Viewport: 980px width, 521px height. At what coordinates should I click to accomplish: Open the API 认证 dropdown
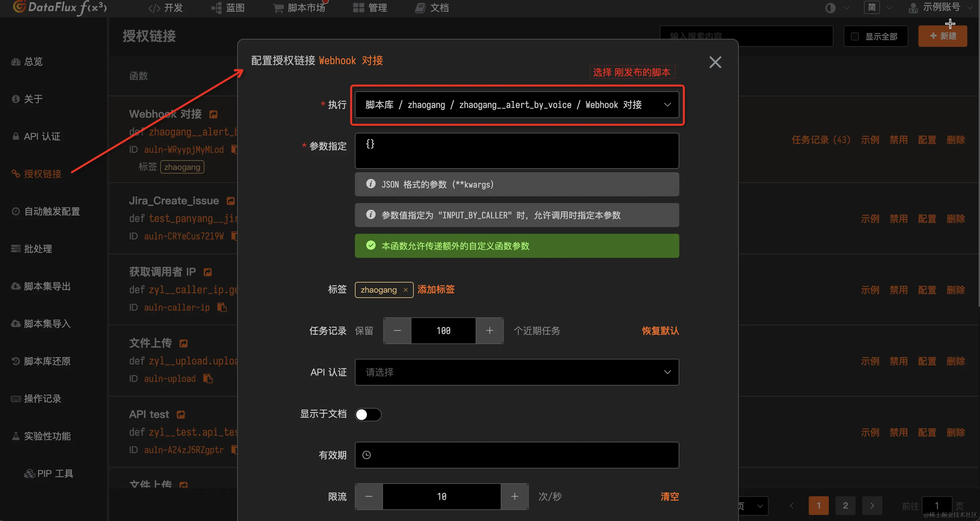pyautogui.click(x=516, y=372)
